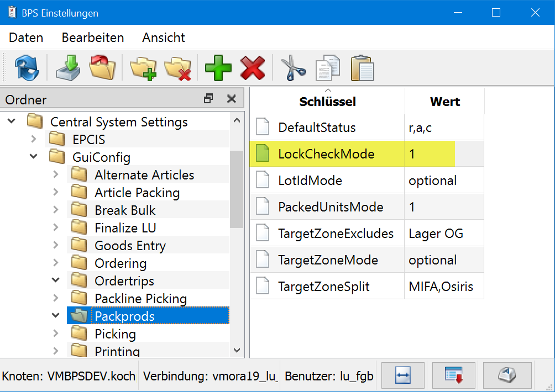Open the Bearbeiten menu
The height and width of the screenshot is (392, 555).
pyautogui.click(x=92, y=38)
